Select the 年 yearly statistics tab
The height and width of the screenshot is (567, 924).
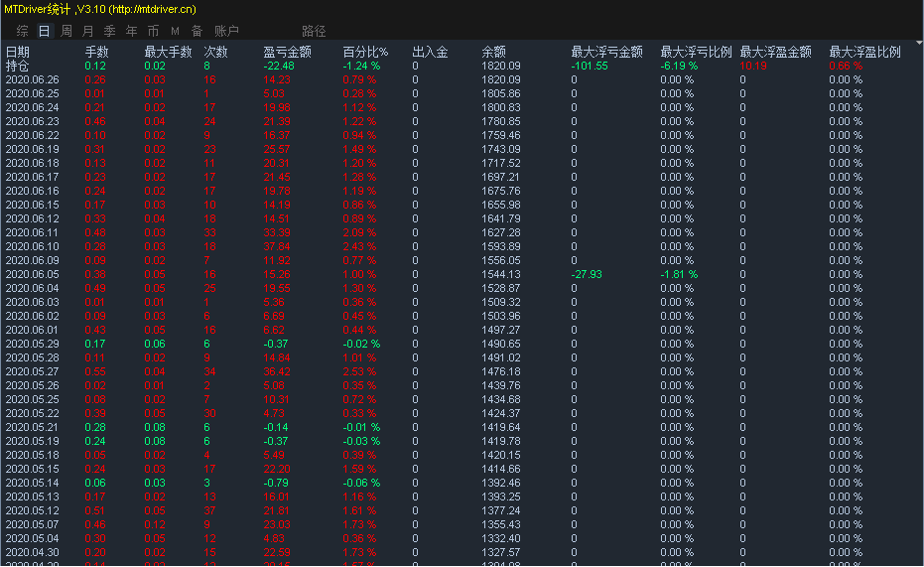coord(131,31)
